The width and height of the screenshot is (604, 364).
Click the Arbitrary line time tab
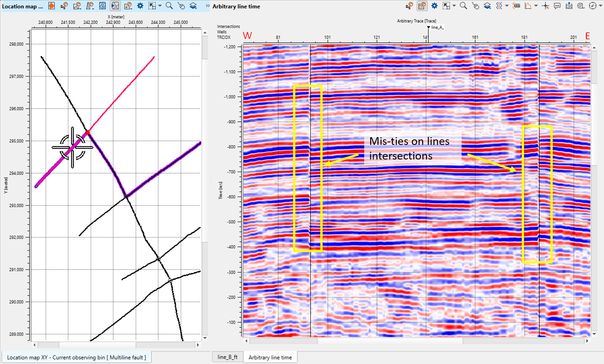click(271, 357)
